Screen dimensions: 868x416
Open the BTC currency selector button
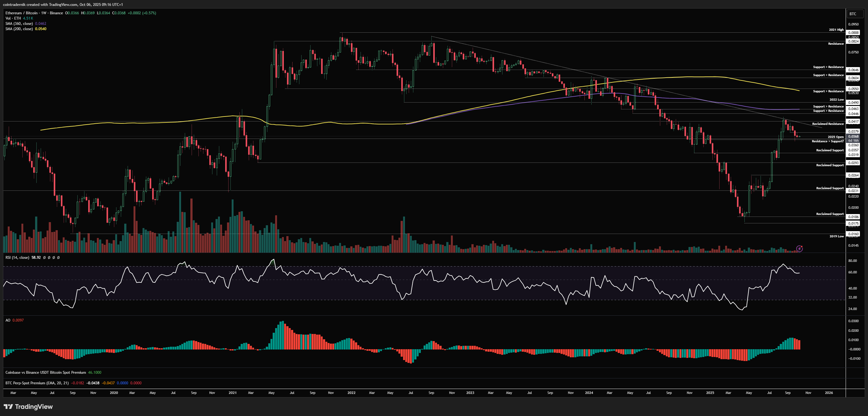point(855,14)
